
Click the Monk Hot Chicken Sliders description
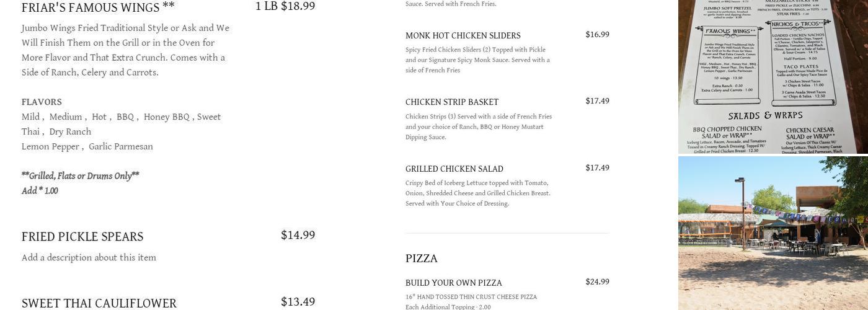click(x=477, y=60)
